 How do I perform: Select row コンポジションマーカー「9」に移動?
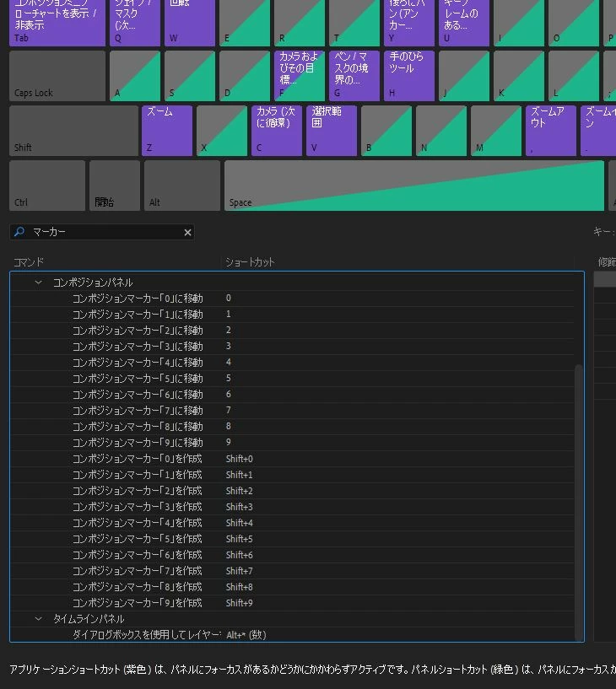(293, 443)
